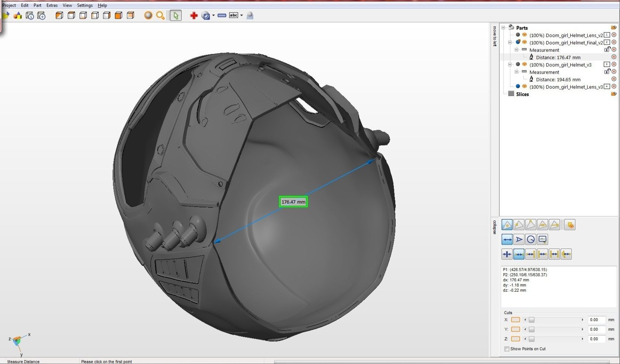This screenshot has width=620, height=364.
Task: Click the open folder icon on Slices row
Action: (x=614, y=94)
